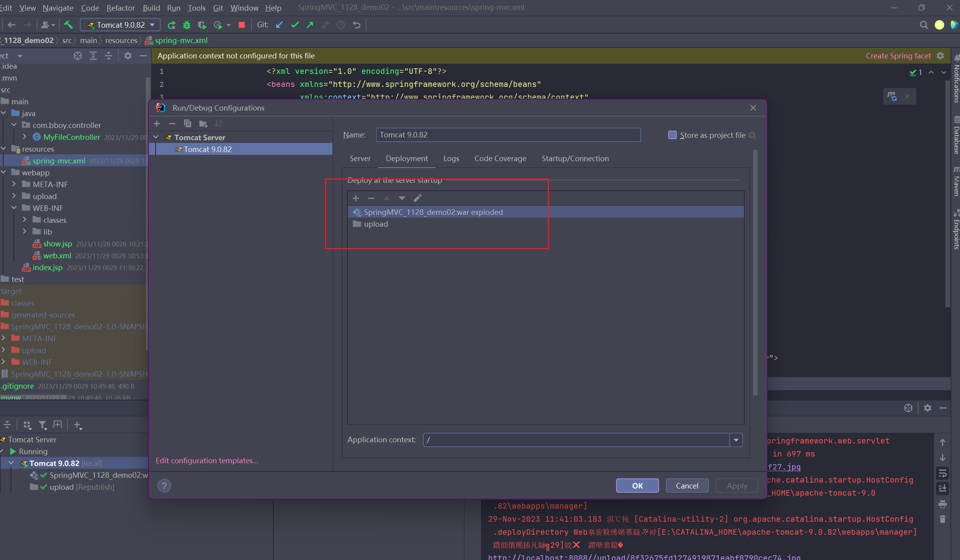Click the Build hammer icon
Screen dimensions: 960x560
(x=68, y=25)
